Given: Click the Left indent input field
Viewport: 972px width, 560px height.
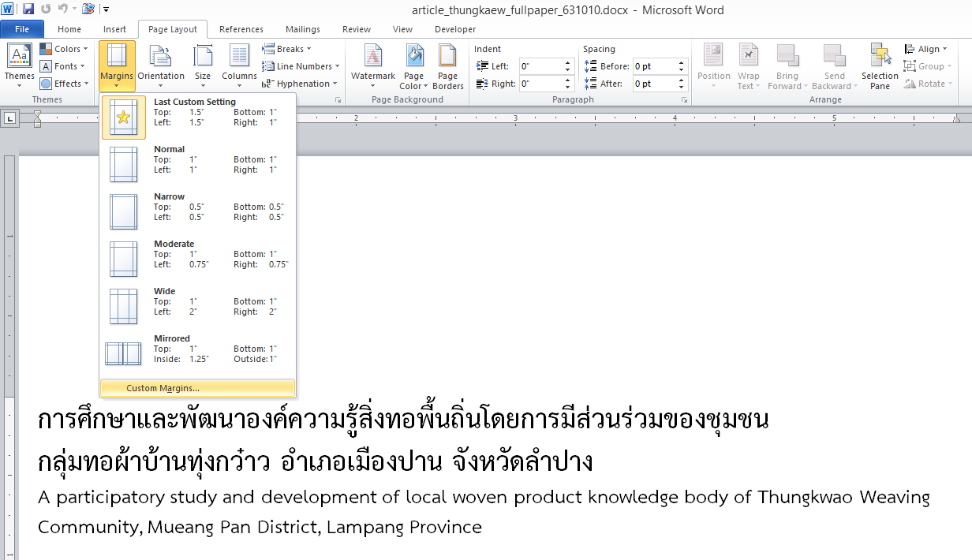Looking at the screenshot, I should pos(540,66).
